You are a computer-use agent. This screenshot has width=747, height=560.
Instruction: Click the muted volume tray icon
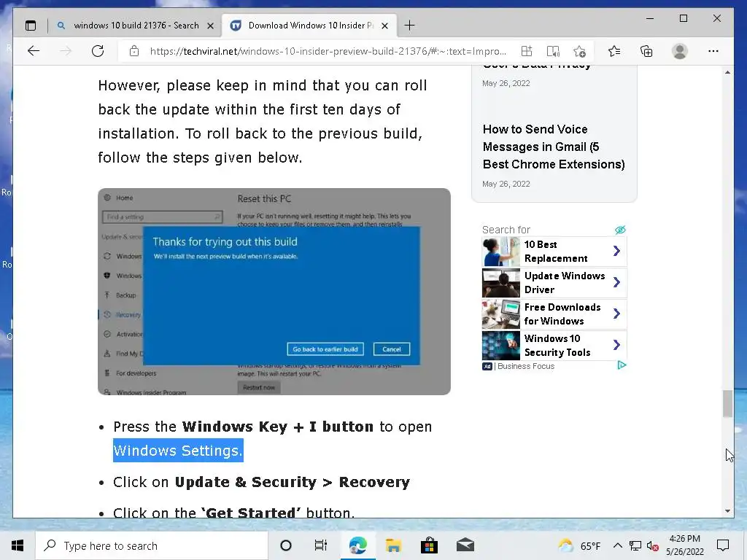tap(652, 545)
